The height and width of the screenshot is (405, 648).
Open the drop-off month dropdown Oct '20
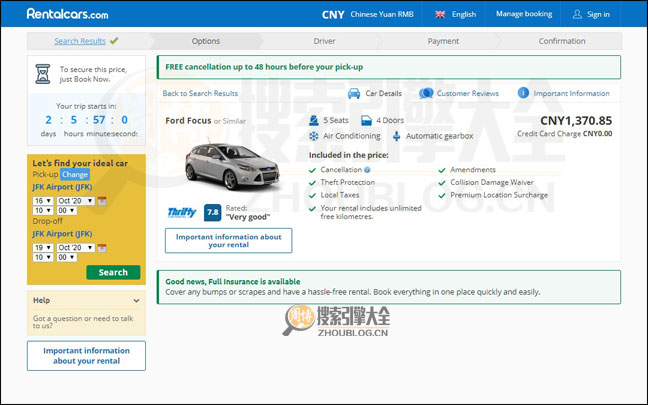point(76,248)
